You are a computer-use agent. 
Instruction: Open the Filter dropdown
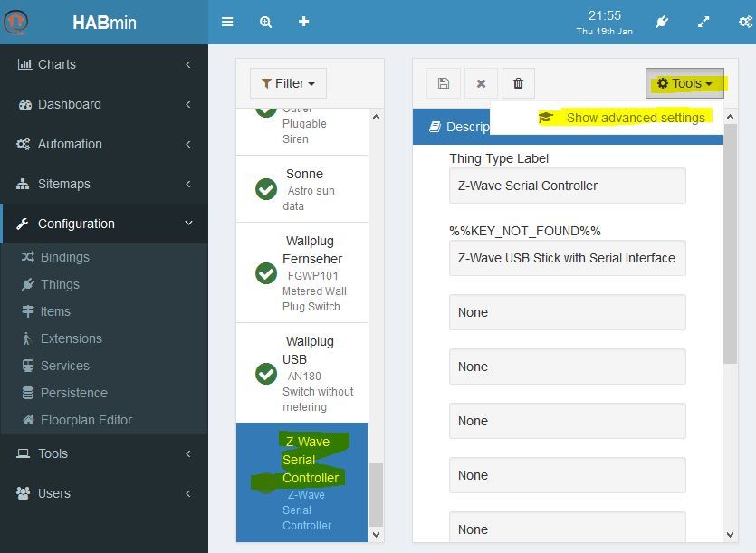(x=288, y=83)
